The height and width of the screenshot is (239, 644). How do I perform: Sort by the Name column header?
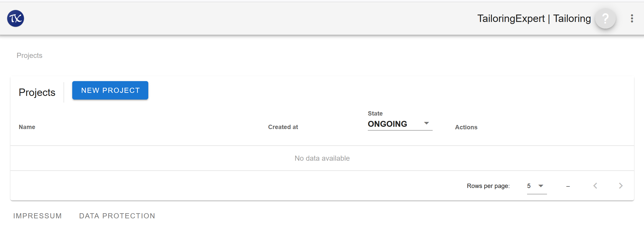coord(27,127)
